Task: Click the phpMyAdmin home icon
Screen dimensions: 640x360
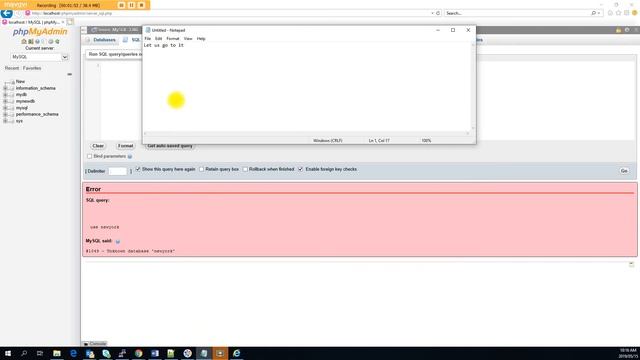Action: click(24, 41)
